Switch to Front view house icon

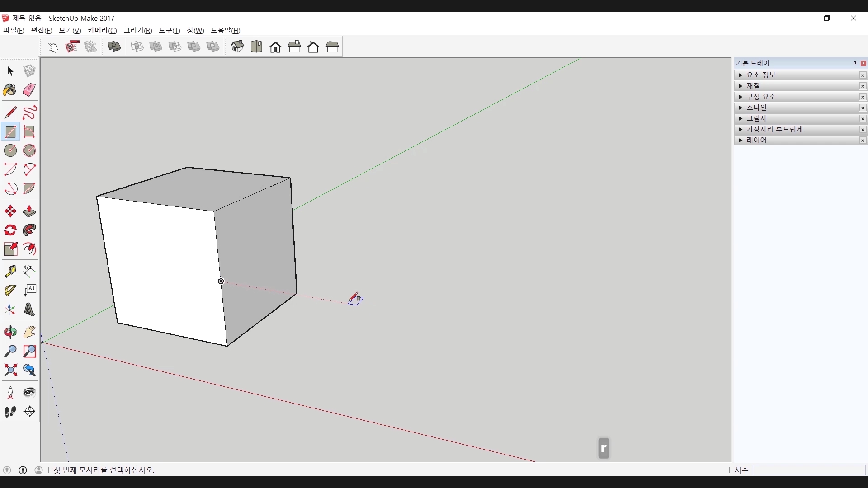[275, 47]
